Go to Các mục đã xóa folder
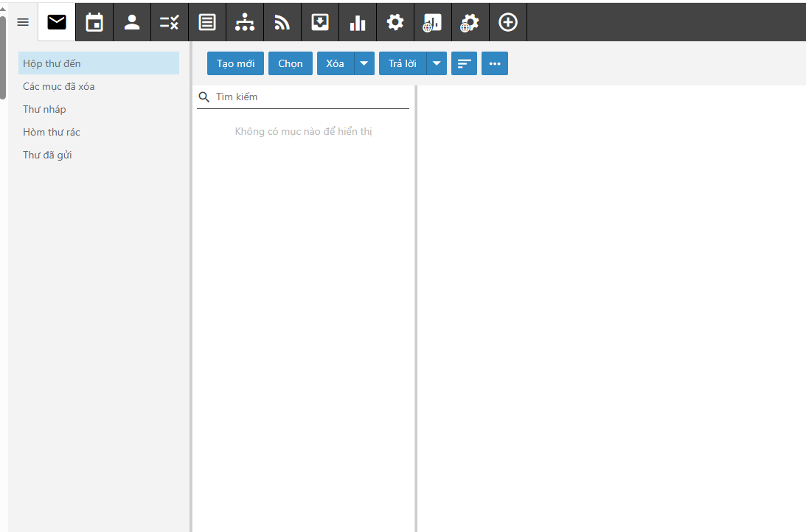806x532 pixels. point(58,86)
